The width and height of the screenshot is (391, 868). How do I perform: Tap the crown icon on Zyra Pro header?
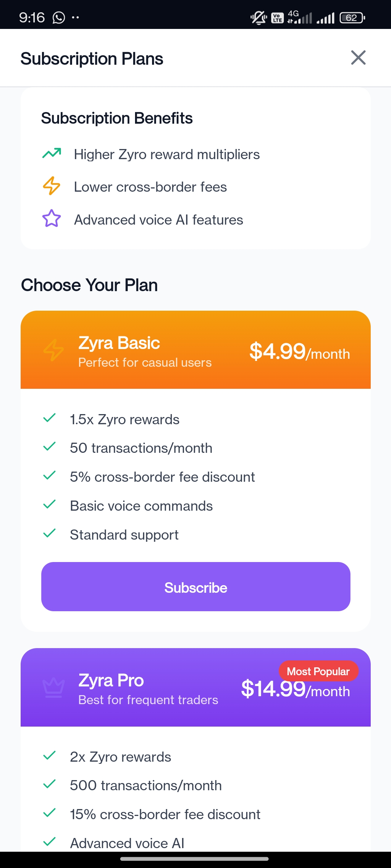pyautogui.click(x=54, y=687)
